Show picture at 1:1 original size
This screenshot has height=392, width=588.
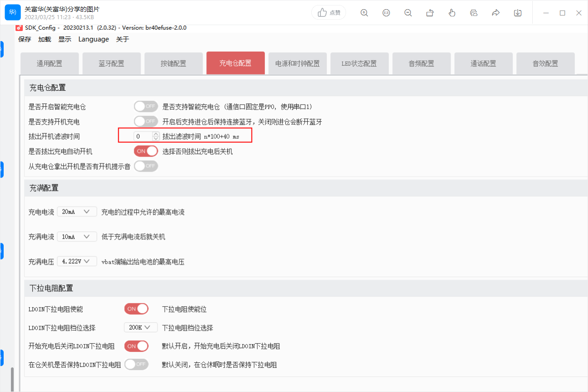pos(386,13)
